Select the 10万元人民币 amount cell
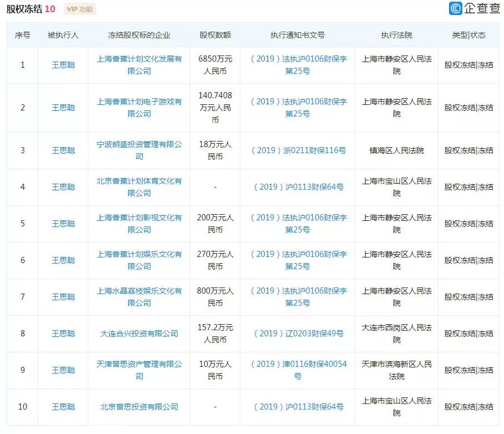The height and width of the screenshot is (434, 504). (215, 370)
